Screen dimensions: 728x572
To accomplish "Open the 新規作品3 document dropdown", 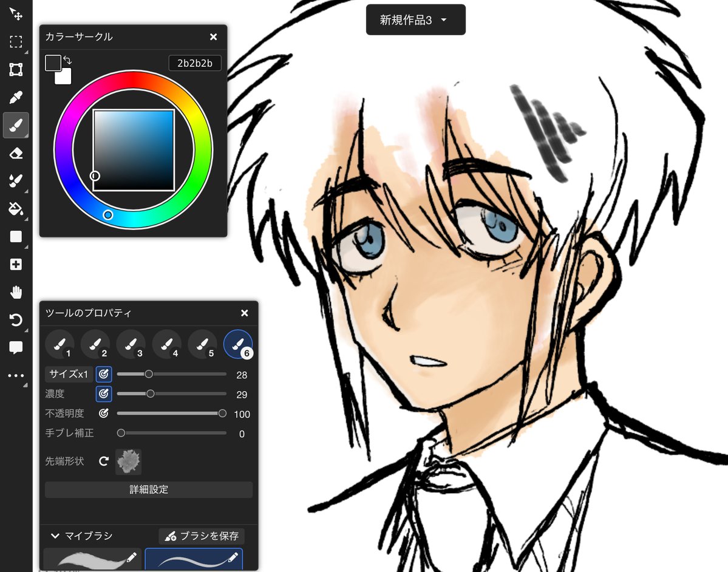I will (415, 20).
